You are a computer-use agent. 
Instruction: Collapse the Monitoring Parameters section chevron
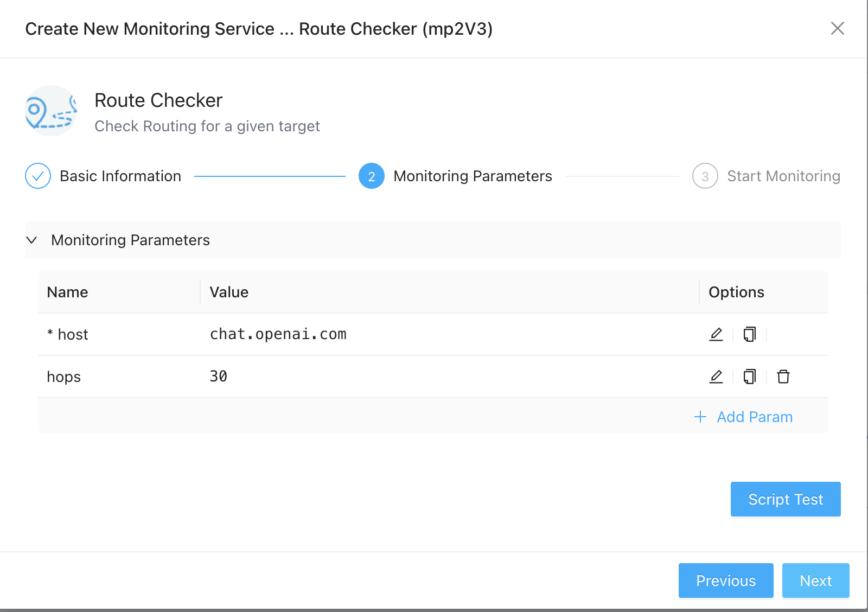click(x=32, y=240)
